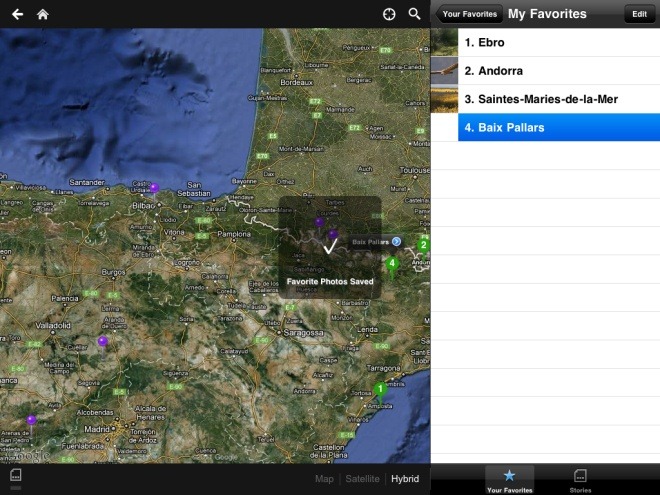The width and height of the screenshot is (660, 495).
Task: Click the Santander city label on map
Action: tap(87, 182)
